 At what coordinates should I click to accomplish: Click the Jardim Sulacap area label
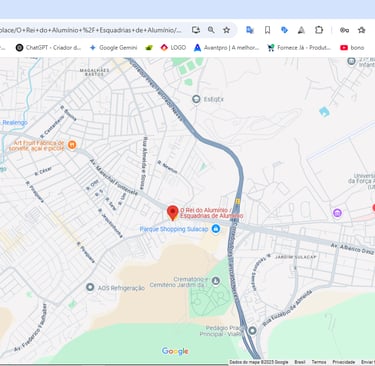[x=295, y=257]
